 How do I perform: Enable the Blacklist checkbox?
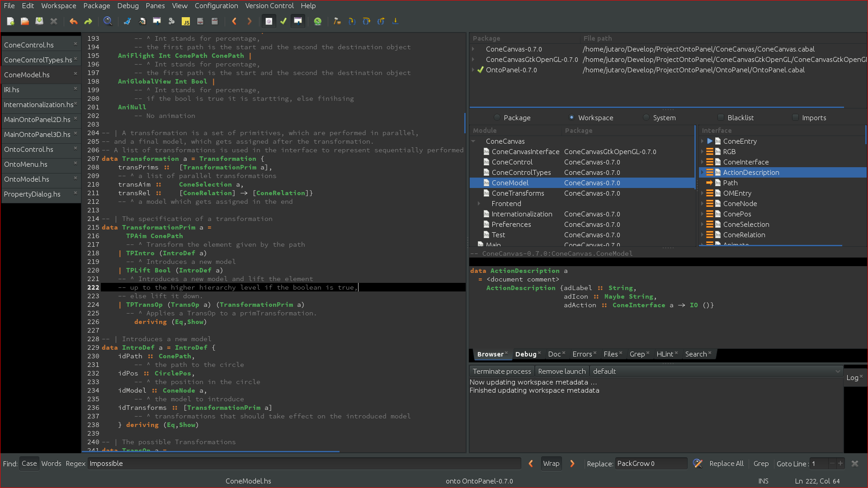pyautogui.click(x=721, y=117)
